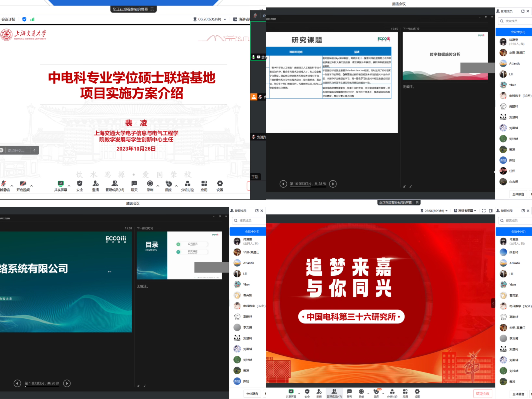Select 会议中(48) tab in bottom-left panel
The height and width of the screenshot is (399, 532).
tap(248, 231)
